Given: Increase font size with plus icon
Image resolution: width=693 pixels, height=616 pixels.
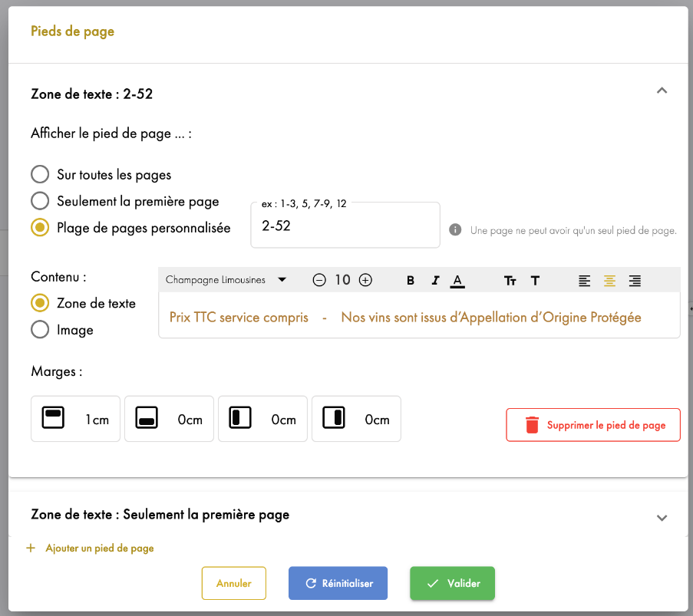Looking at the screenshot, I should [365, 280].
